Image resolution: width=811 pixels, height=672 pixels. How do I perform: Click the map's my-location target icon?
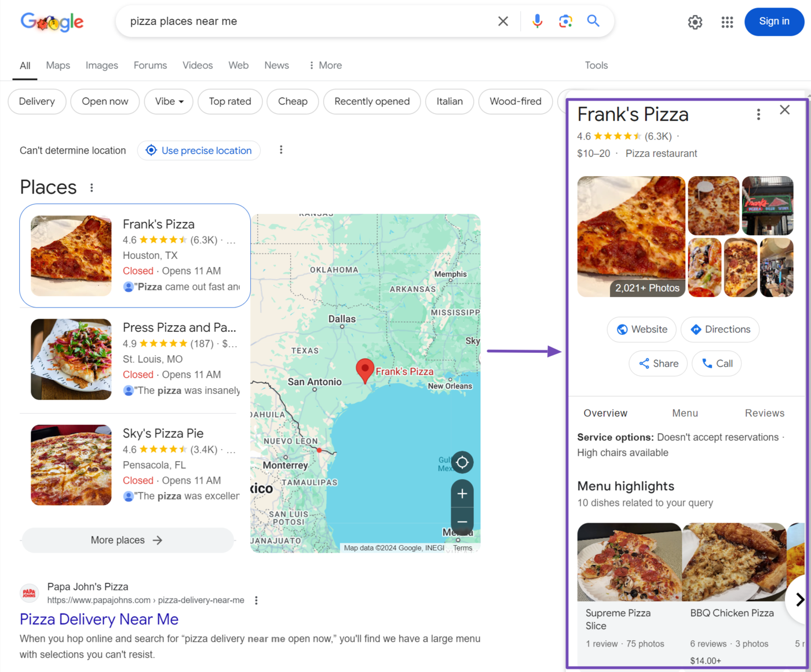[x=462, y=462]
